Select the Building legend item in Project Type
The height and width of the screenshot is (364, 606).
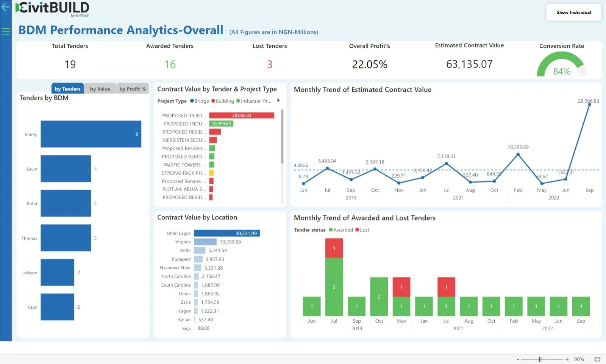(x=223, y=101)
